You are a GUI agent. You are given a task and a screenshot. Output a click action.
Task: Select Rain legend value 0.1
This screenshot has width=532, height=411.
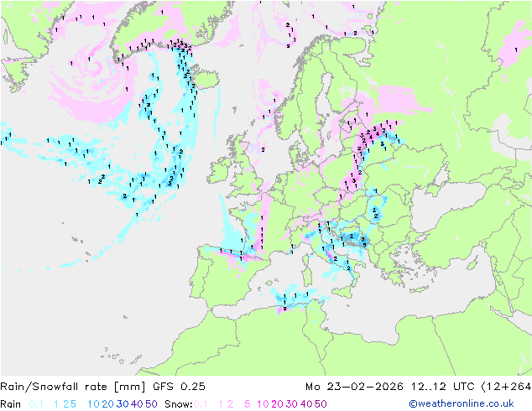coord(36,404)
